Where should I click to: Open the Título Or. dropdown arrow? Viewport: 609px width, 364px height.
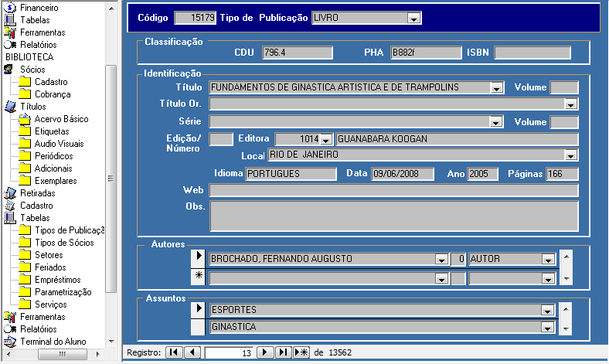tap(570, 104)
